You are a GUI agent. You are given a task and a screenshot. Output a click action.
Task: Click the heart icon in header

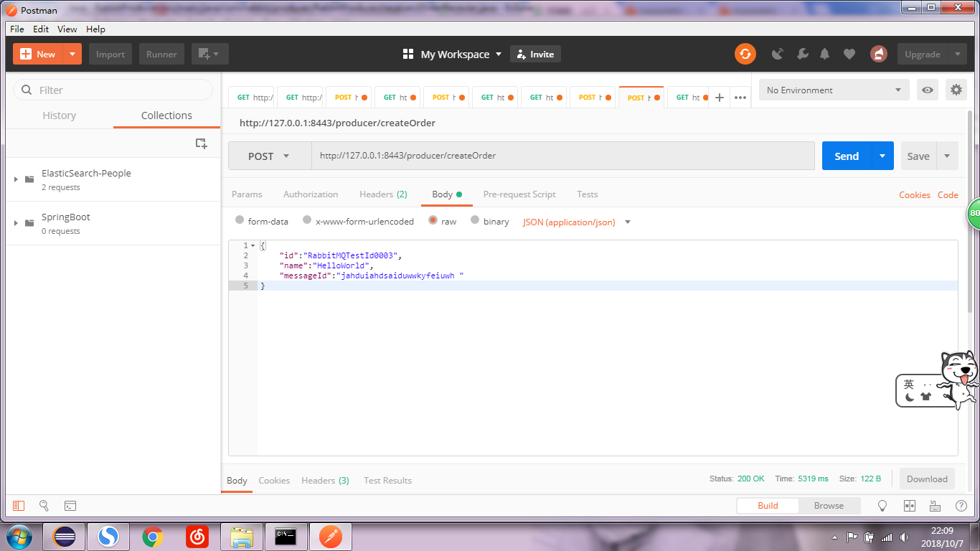849,54
